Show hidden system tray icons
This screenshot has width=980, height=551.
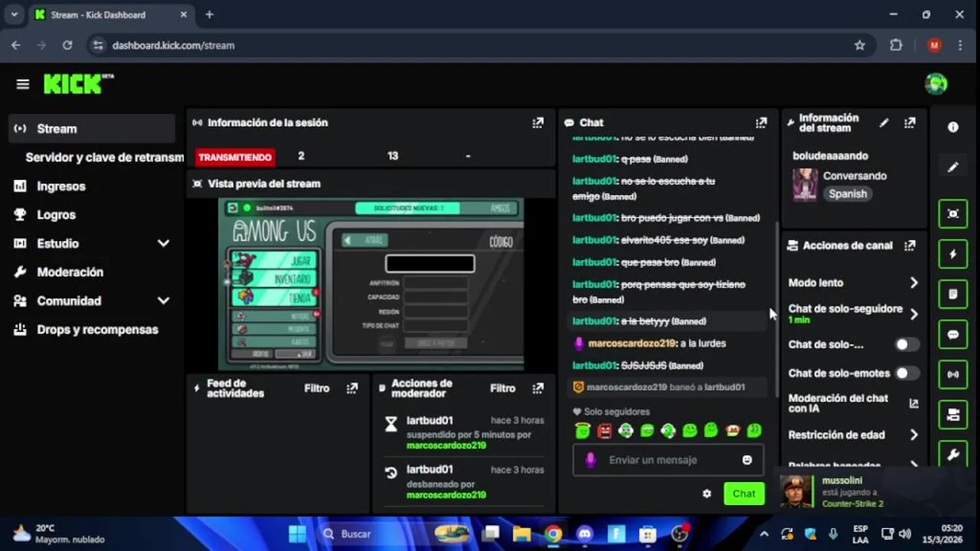[x=764, y=533]
